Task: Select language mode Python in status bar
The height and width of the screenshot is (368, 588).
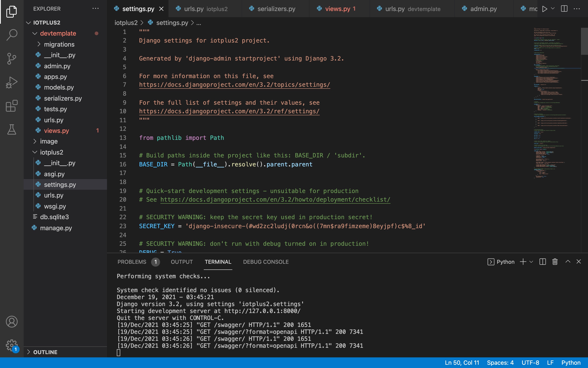Action: pyautogui.click(x=571, y=363)
